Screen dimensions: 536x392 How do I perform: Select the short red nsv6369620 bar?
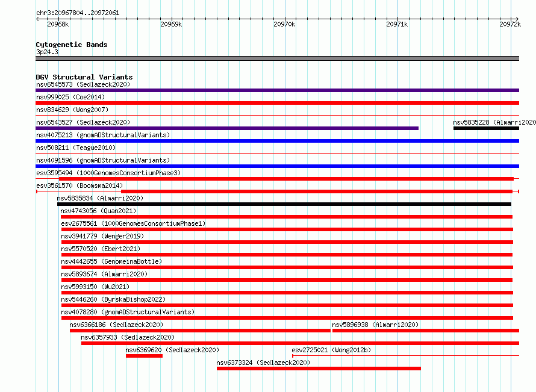coord(145,356)
